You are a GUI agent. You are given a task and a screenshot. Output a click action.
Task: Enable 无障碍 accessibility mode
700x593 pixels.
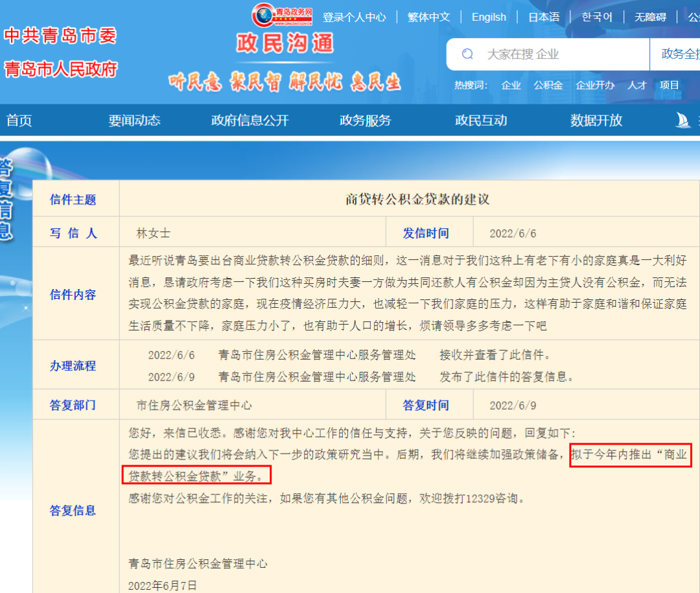point(650,17)
